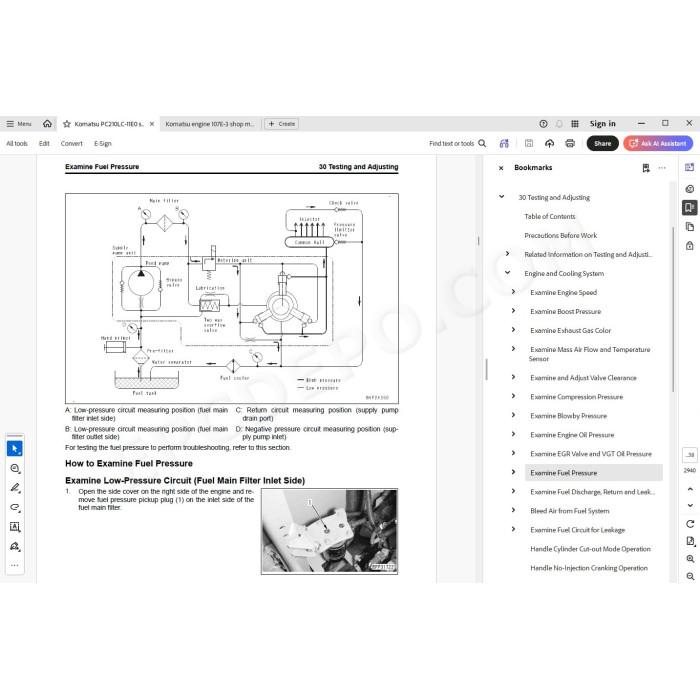Close the Komatsu PC210LC-11E0 tab

click(152, 124)
